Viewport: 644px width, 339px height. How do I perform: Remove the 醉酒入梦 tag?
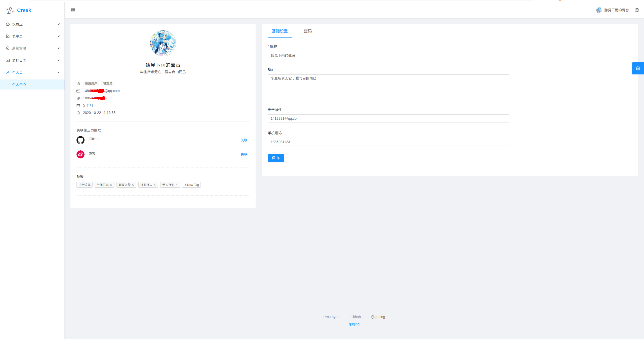point(133,185)
